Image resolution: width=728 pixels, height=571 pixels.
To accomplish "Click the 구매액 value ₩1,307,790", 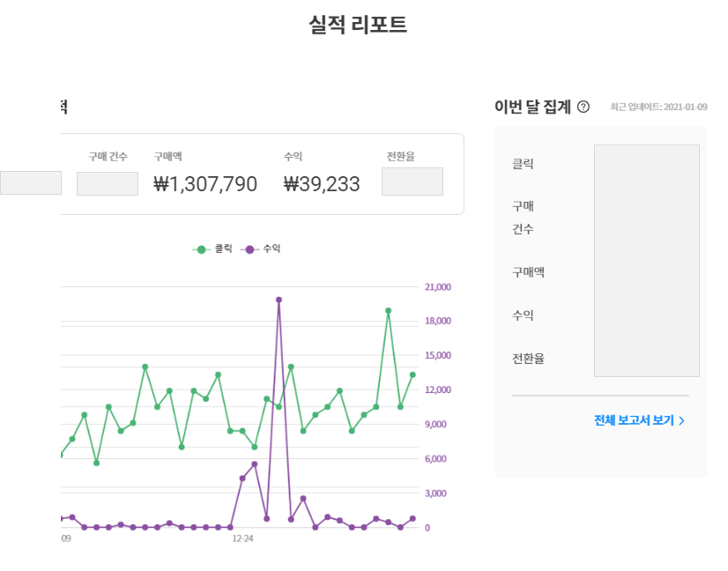I will click(205, 184).
